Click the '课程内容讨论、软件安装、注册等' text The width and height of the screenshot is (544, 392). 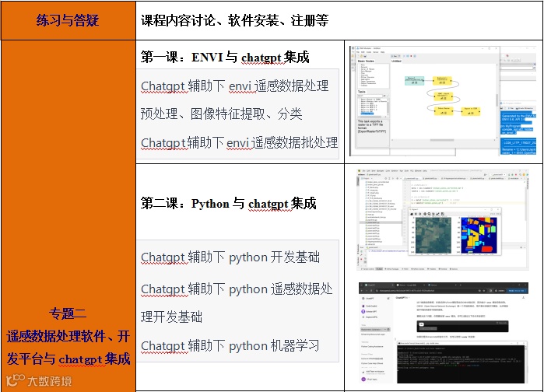[x=235, y=21]
